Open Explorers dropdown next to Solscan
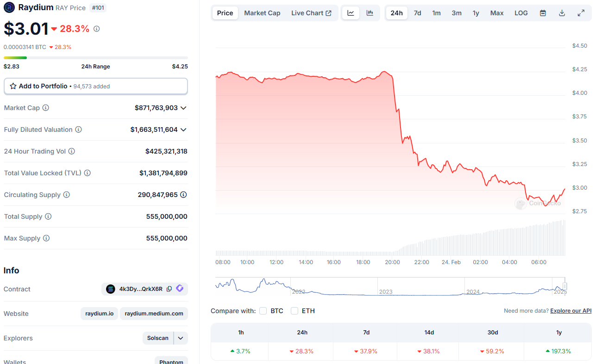Viewport: 595px width, 364px height. pyautogui.click(x=181, y=338)
